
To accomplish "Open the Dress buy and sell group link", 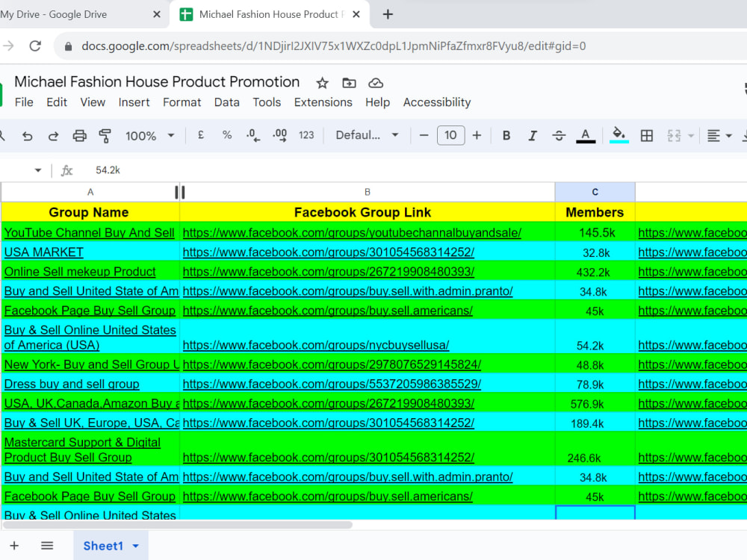I will (x=72, y=384).
